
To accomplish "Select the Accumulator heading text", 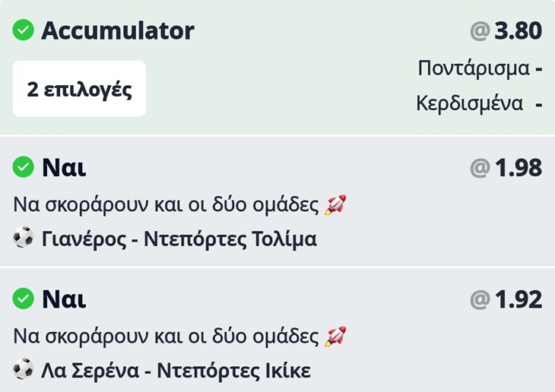I will pos(117,31).
